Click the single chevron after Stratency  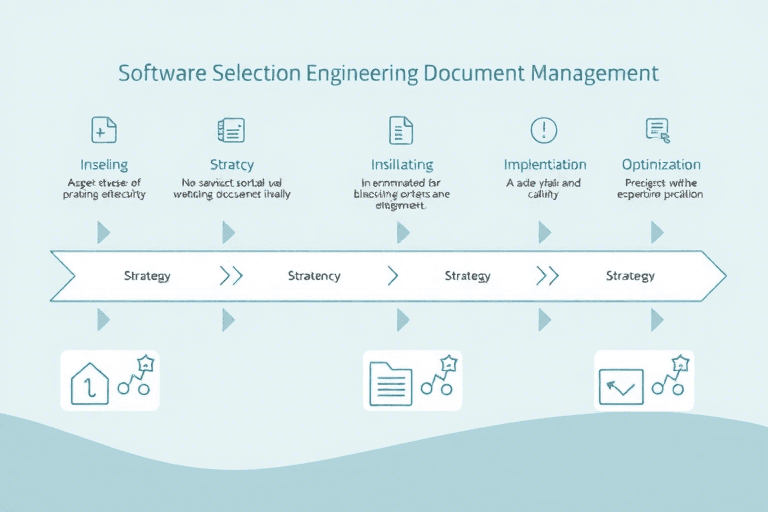(393, 276)
